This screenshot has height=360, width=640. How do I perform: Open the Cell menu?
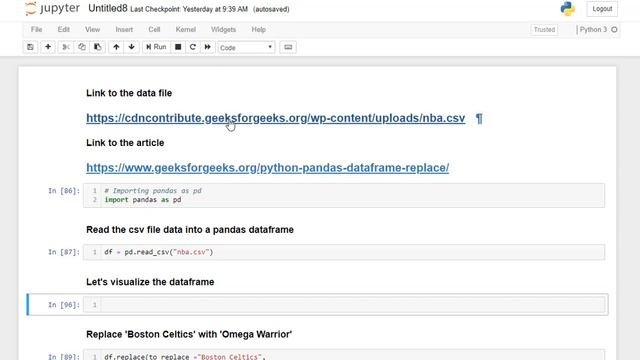click(154, 29)
